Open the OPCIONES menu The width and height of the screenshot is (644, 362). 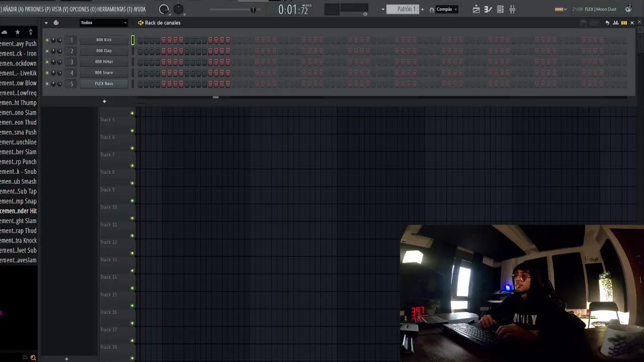pyautogui.click(x=83, y=9)
